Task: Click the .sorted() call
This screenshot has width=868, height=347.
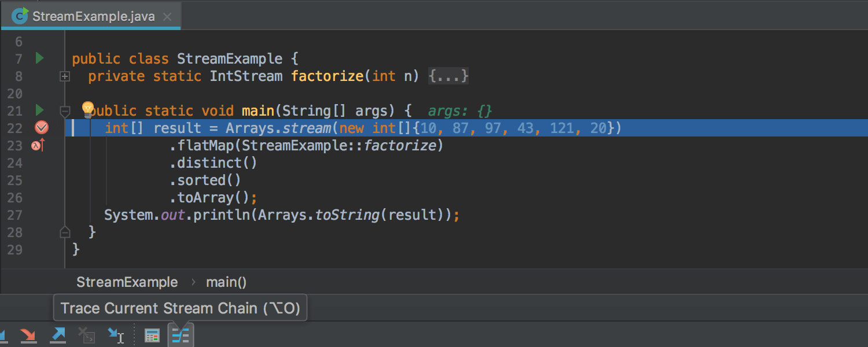Action: point(205,180)
